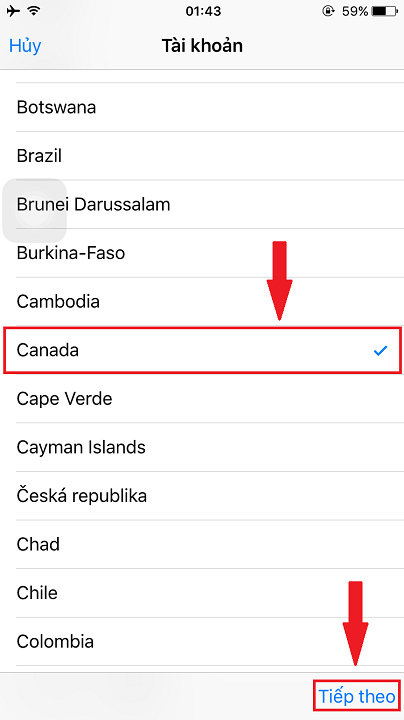Select Brazil as the country
Image resolution: width=404 pixels, height=720 pixels.
(x=202, y=156)
